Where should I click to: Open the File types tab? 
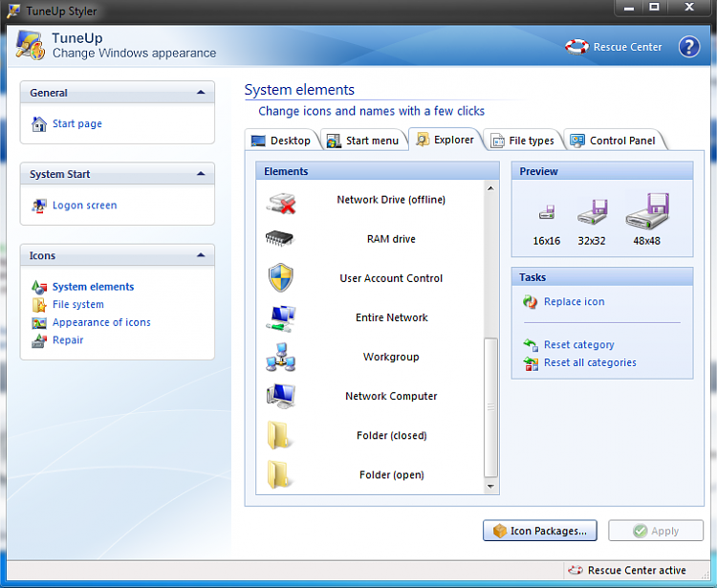(523, 141)
